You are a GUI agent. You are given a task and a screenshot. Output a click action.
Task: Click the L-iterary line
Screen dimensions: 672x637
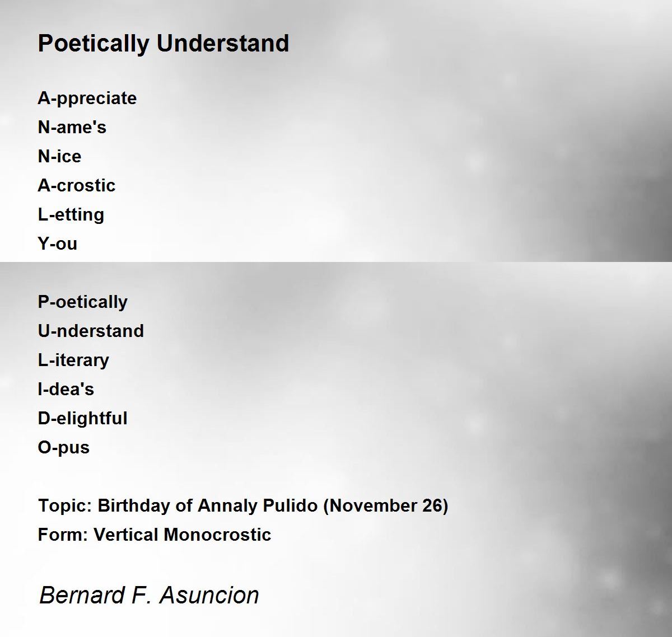[73, 360]
